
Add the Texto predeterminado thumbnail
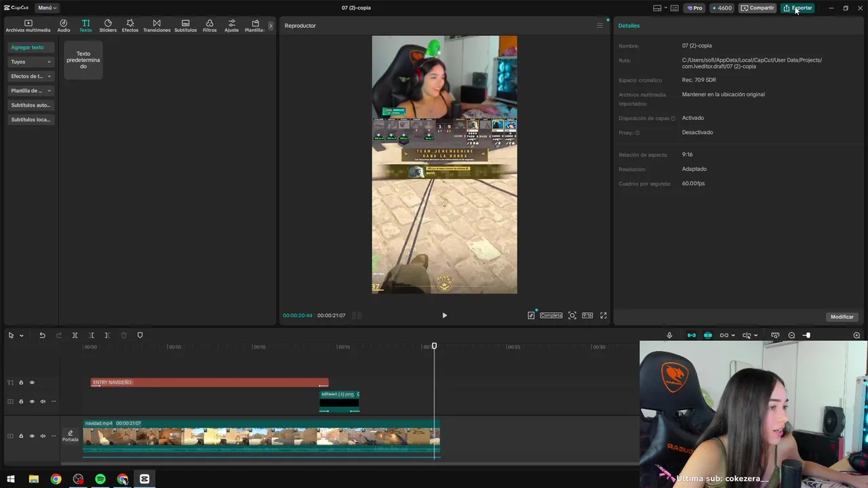[x=83, y=60]
